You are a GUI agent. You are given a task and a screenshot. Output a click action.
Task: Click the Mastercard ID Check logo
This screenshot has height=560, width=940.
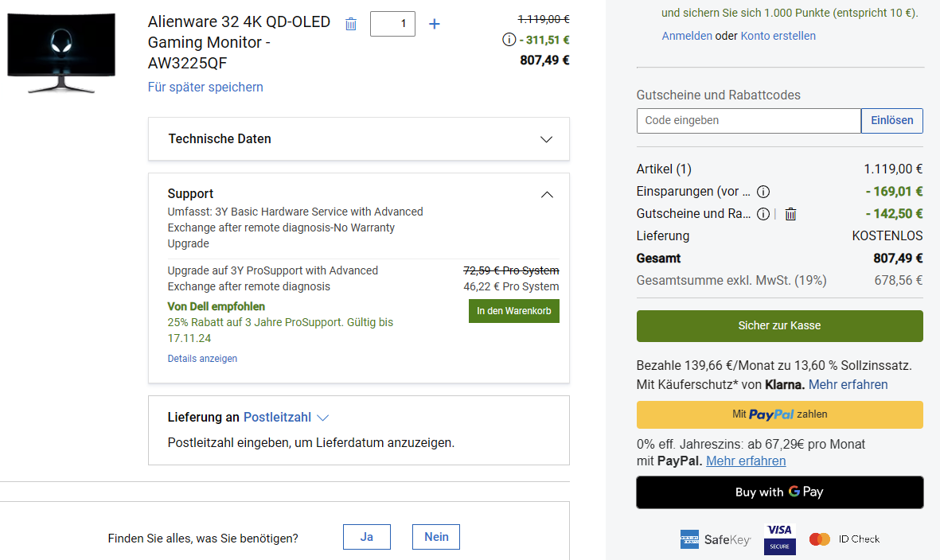pos(844,539)
